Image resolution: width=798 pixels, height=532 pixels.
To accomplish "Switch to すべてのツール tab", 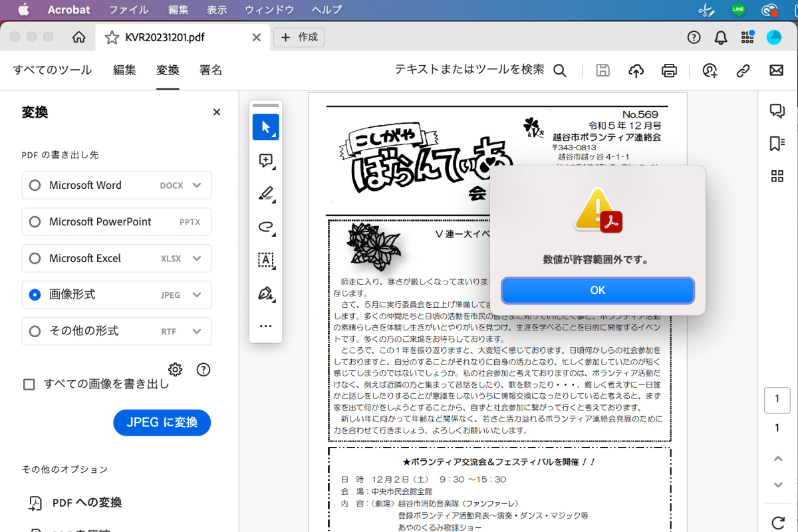I will coord(53,70).
